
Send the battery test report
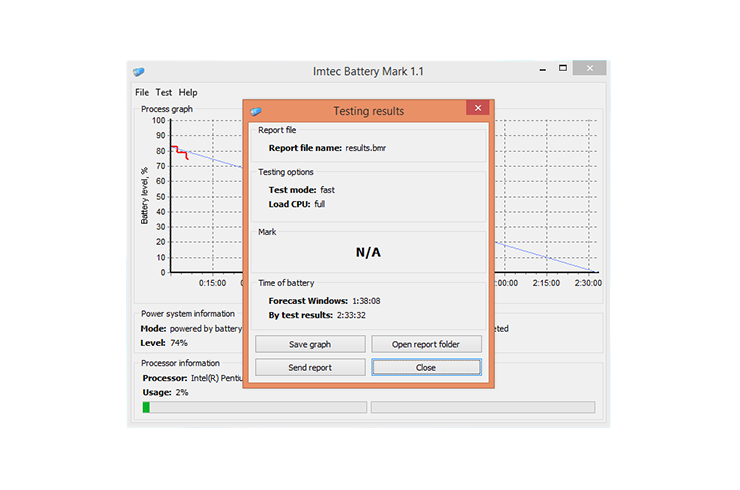pos(310,367)
